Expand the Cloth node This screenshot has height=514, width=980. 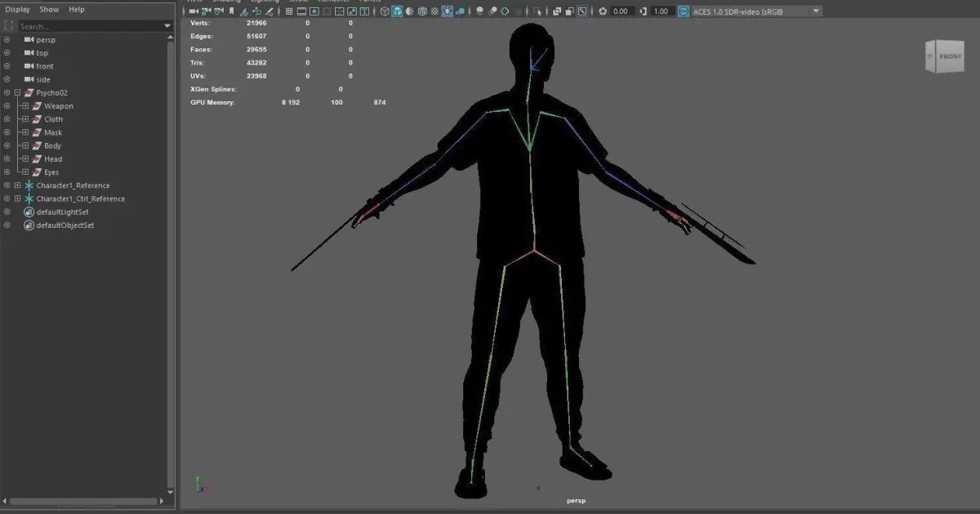(25, 119)
